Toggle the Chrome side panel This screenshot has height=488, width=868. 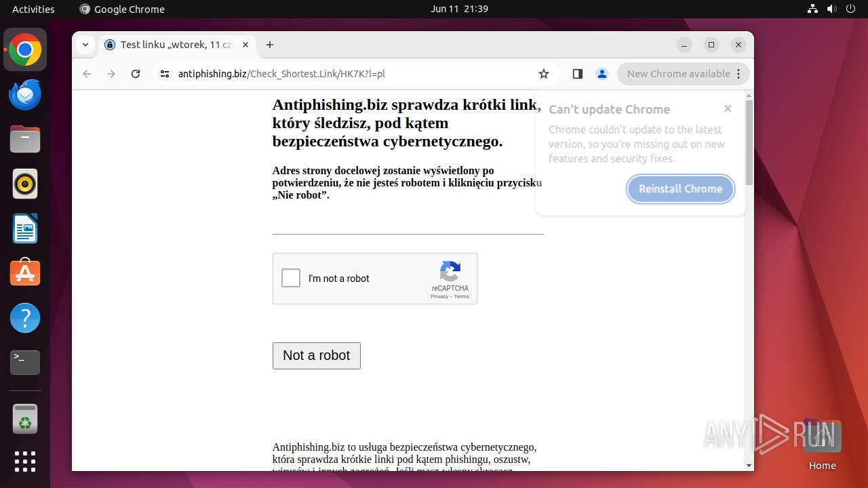point(578,74)
